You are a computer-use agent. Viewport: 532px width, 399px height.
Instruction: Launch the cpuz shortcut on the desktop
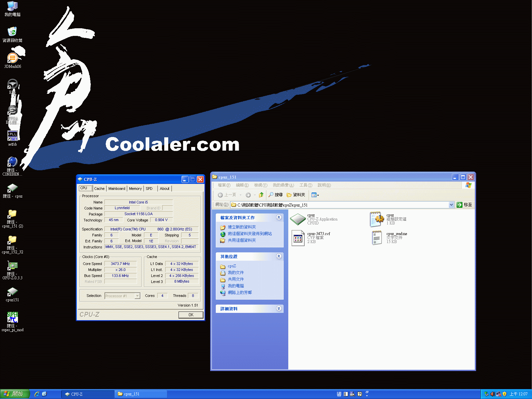click(12, 191)
